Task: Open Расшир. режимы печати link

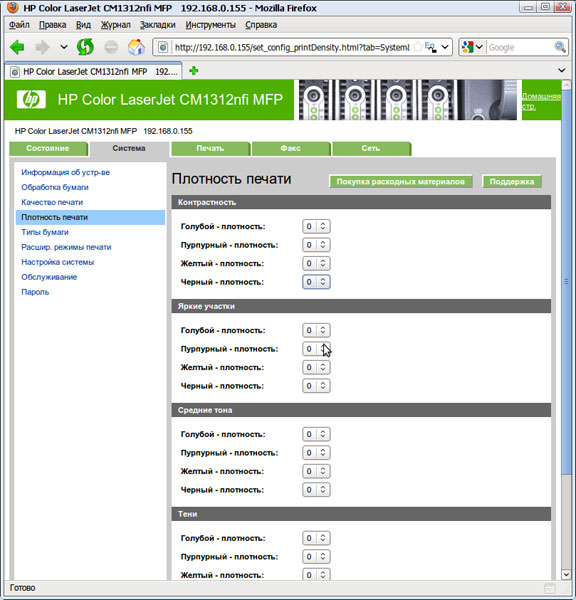Action: [x=66, y=247]
